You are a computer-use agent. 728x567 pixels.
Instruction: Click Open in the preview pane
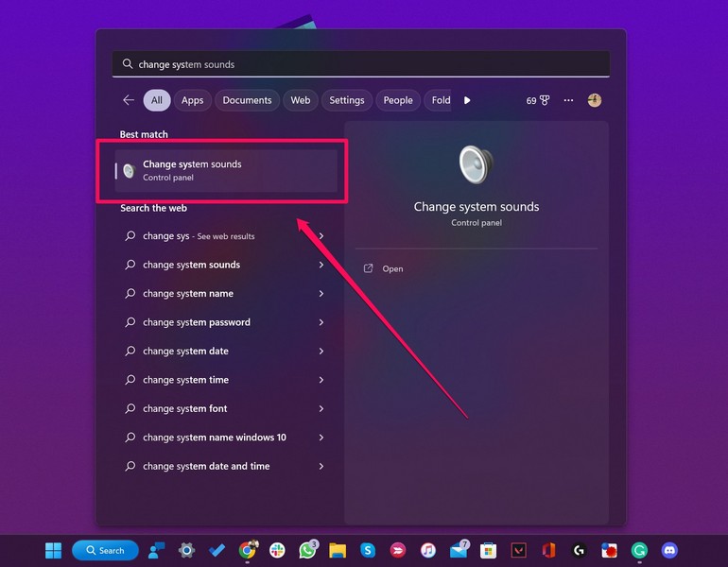coord(392,269)
